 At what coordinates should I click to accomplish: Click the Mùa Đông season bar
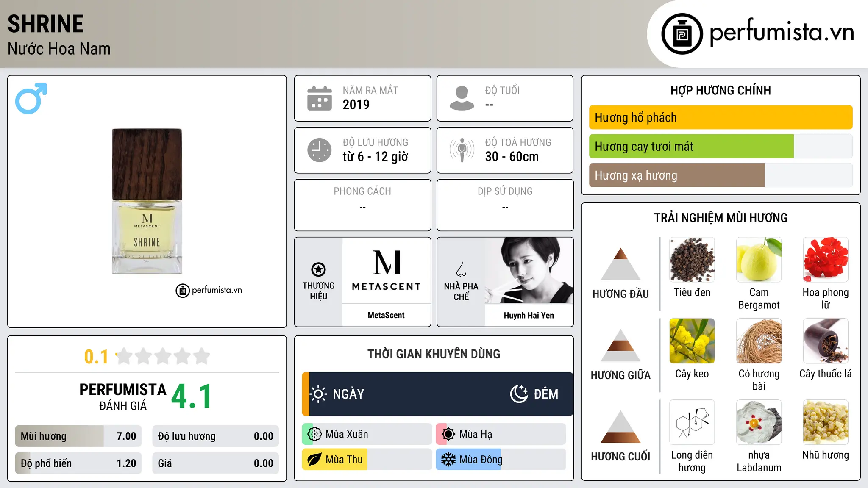coord(501,460)
